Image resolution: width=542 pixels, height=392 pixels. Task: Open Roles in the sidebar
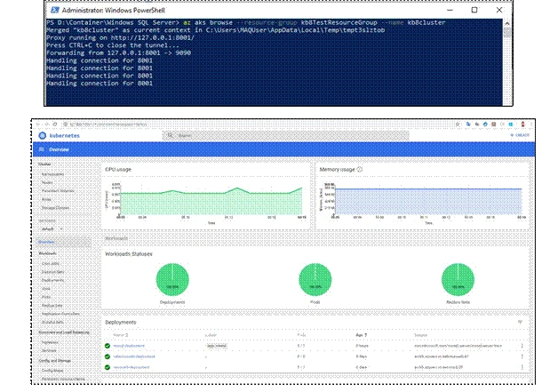click(x=46, y=199)
